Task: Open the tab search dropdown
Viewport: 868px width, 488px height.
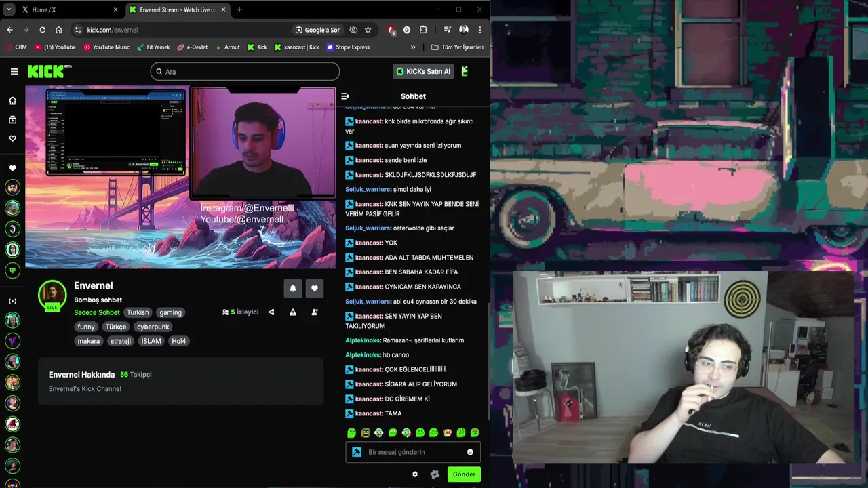Action: pyautogui.click(x=9, y=9)
